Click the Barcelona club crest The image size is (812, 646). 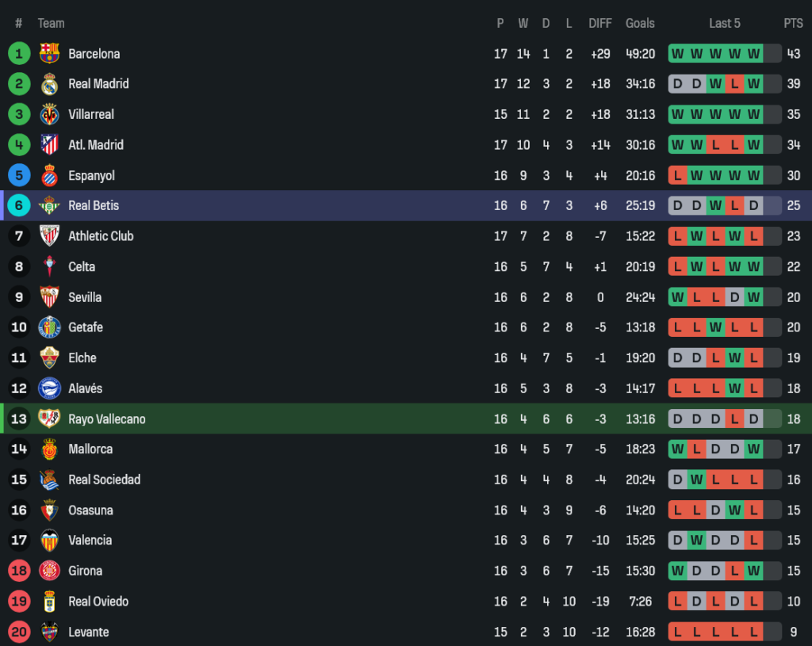coord(49,54)
